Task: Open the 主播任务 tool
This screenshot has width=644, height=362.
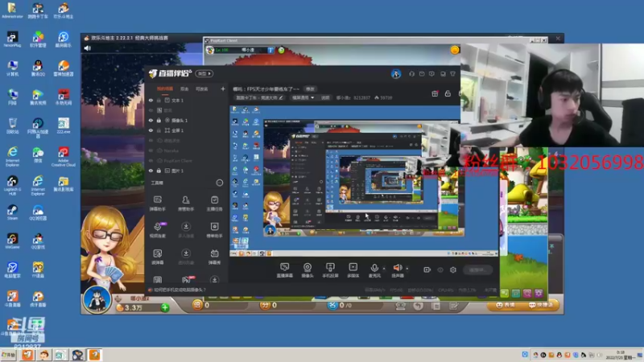Action: coord(214,204)
